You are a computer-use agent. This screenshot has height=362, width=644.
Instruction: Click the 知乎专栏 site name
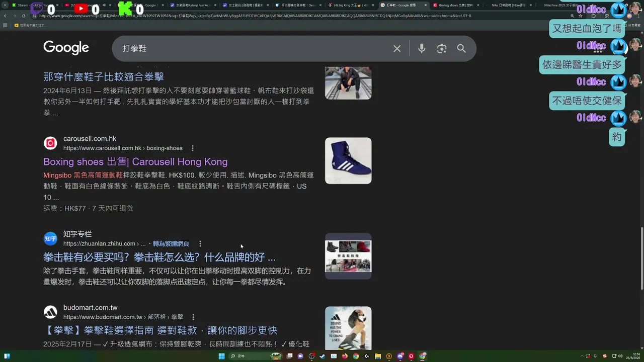tap(77, 234)
